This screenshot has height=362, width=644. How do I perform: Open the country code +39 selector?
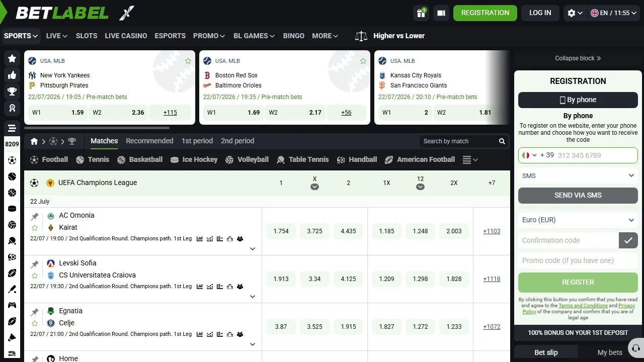pyautogui.click(x=538, y=155)
